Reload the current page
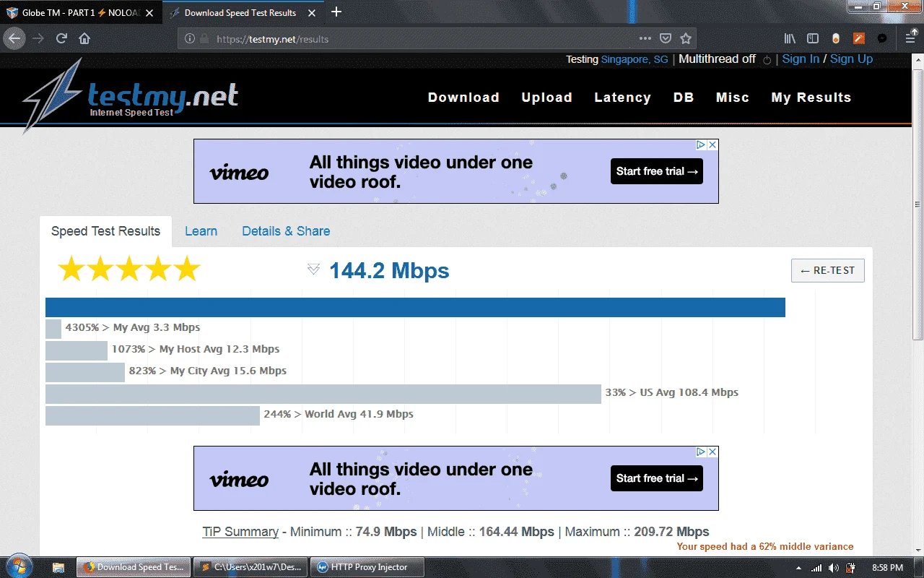This screenshot has width=924, height=578. [62, 38]
